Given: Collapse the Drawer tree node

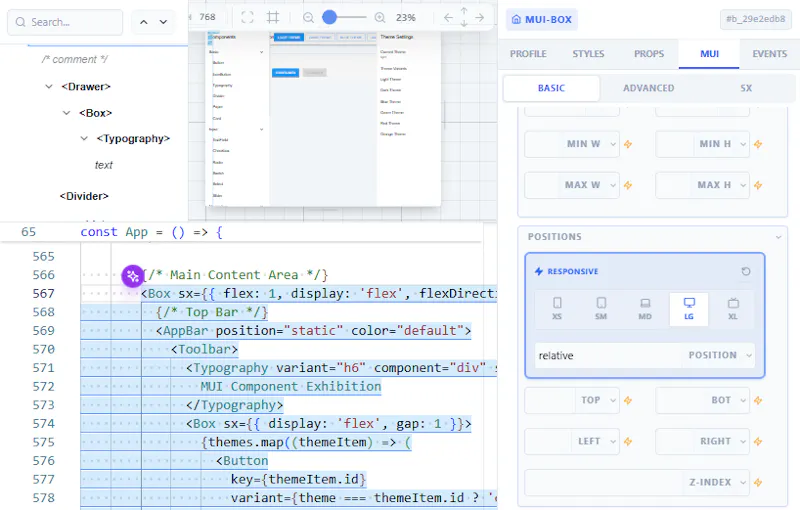Looking at the screenshot, I should [x=49, y=87].
